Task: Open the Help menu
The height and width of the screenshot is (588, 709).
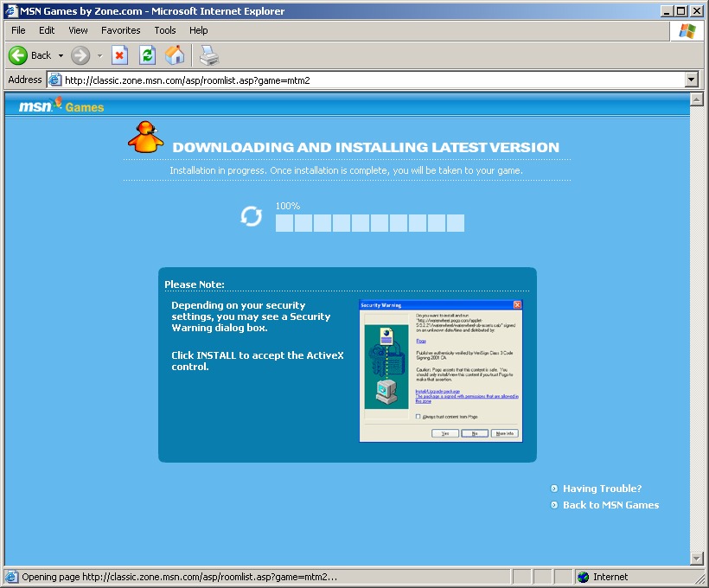Action: point(199,30)
